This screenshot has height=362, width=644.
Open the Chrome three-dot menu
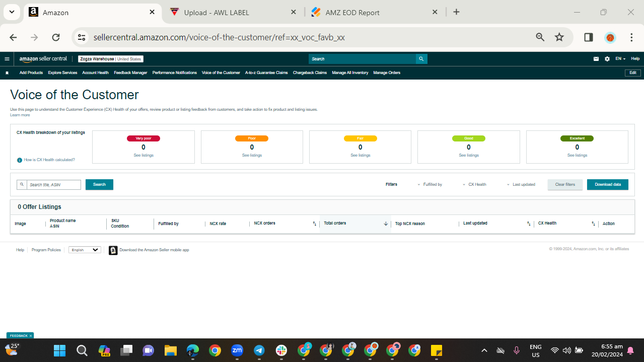click(631, 37)
